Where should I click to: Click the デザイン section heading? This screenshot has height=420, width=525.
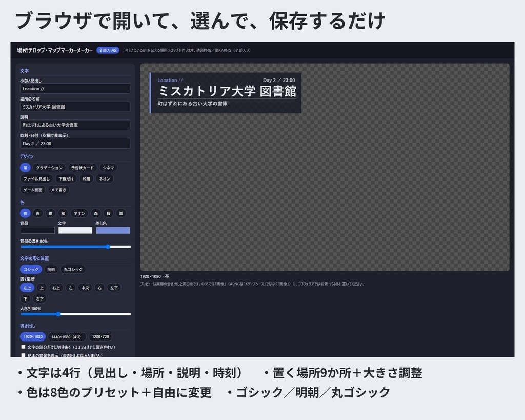coord(27,156)
